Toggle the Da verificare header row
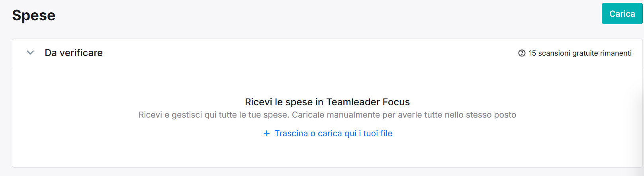 tap(327, 53)
